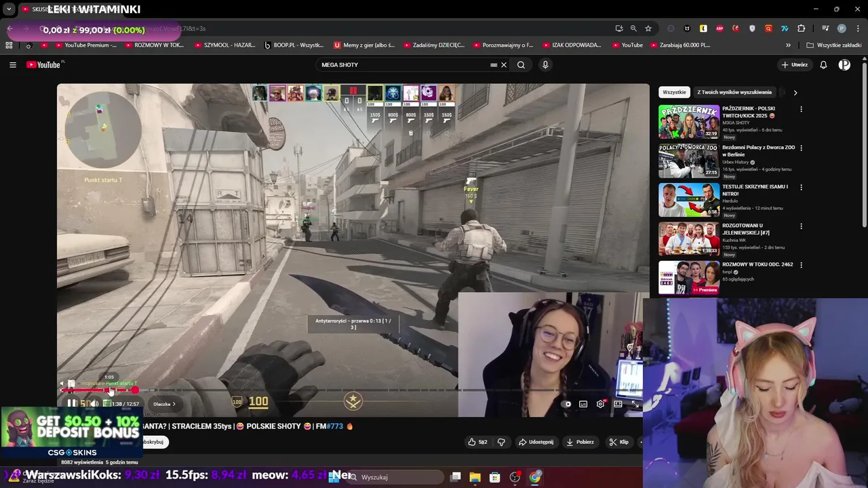The height and width of the screenshot is (488, 868).
Task: Click the YouTube search magnifier button
Action: pyautogui.click(x=521, y=65)
